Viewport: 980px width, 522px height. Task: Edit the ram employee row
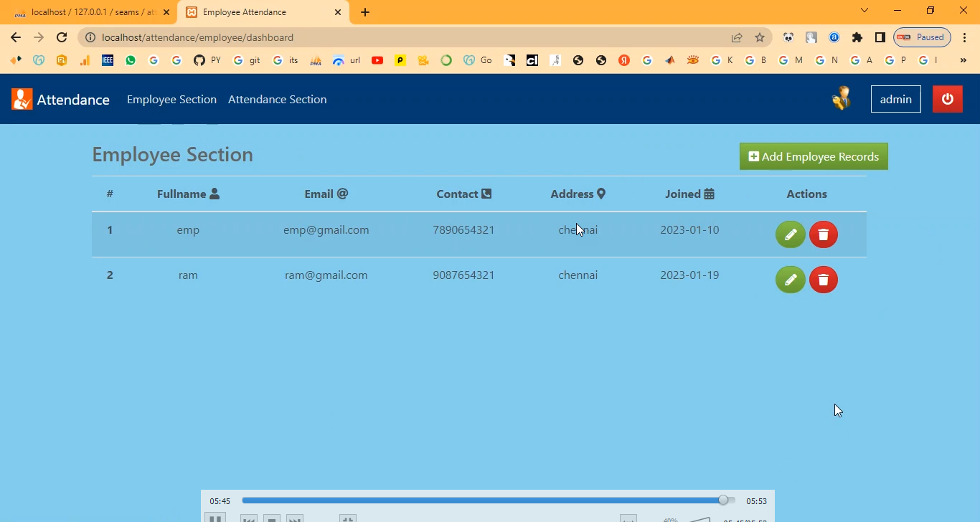(x=790, y=280)
